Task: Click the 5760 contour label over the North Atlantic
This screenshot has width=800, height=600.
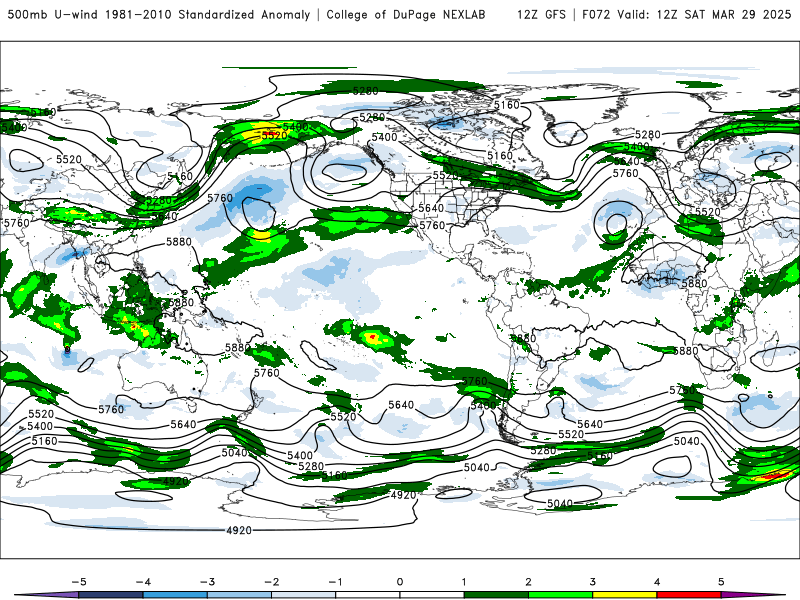Action: click(x=626, y=173)
